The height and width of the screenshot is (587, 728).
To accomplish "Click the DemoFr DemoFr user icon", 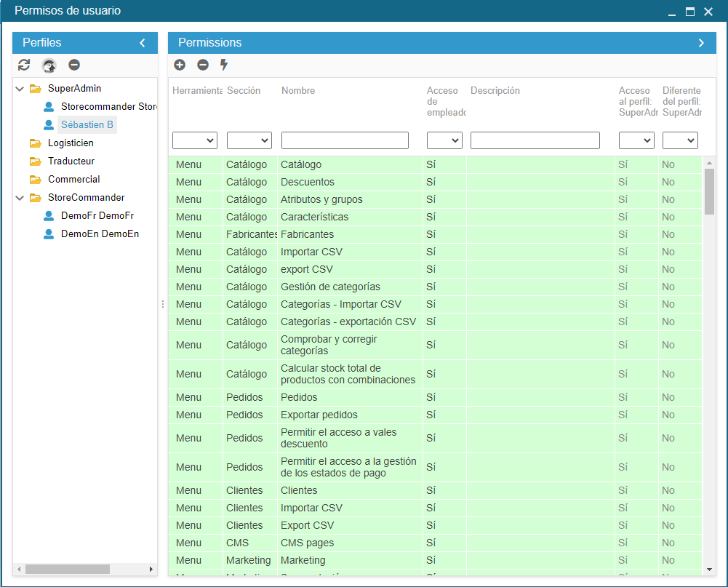I will [49, 216].
